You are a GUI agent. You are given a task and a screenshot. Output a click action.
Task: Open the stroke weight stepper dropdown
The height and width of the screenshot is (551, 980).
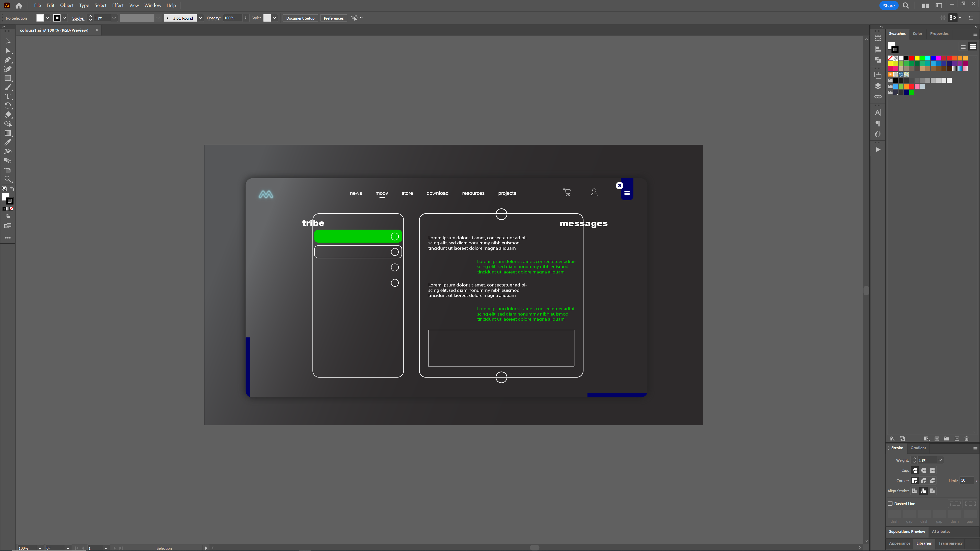(x=940, y=460)
